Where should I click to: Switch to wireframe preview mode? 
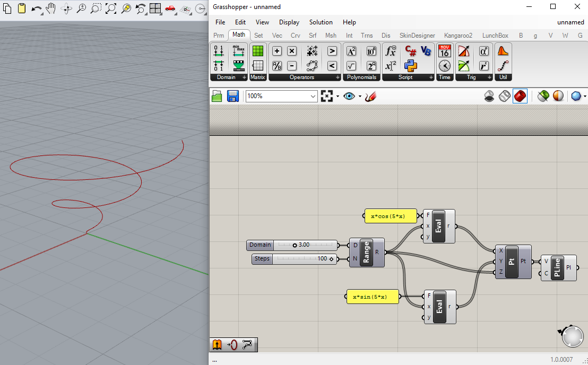click(505, 96)
